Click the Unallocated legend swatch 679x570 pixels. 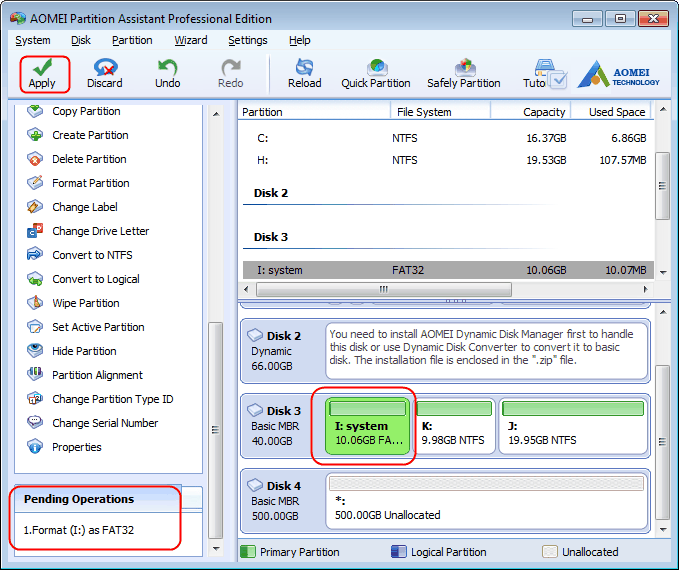click(550, 552)
